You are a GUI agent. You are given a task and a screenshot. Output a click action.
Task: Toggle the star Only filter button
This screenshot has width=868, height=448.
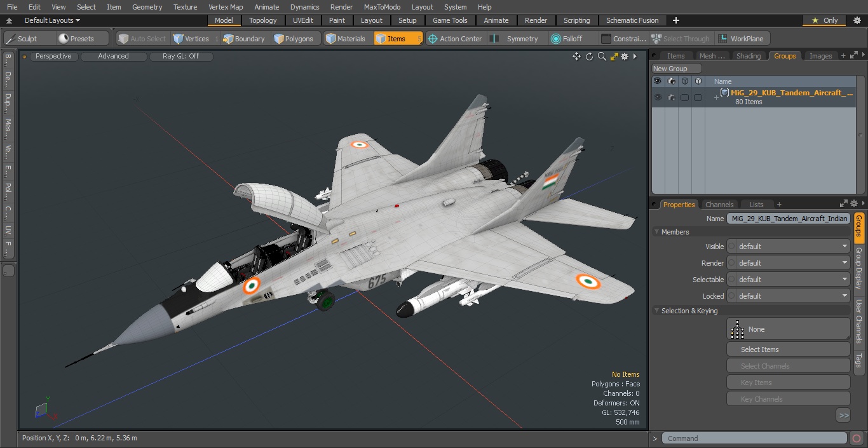(824, 20)
